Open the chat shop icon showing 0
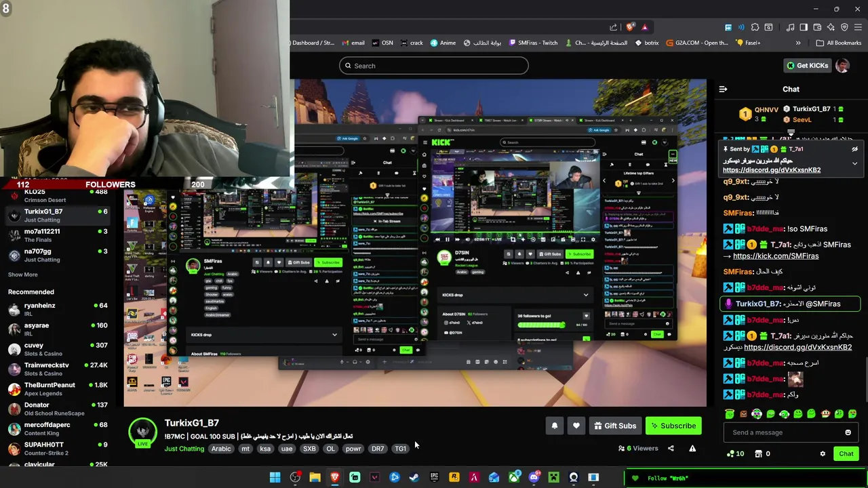This screenshot has width=868, height=488. tap(763, 454)
